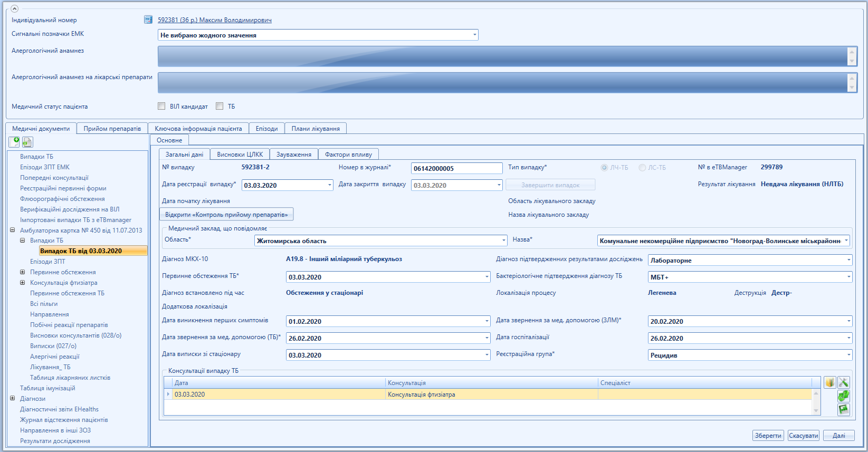
Task: Click the Скасувати button
Action: coord(803,435)
